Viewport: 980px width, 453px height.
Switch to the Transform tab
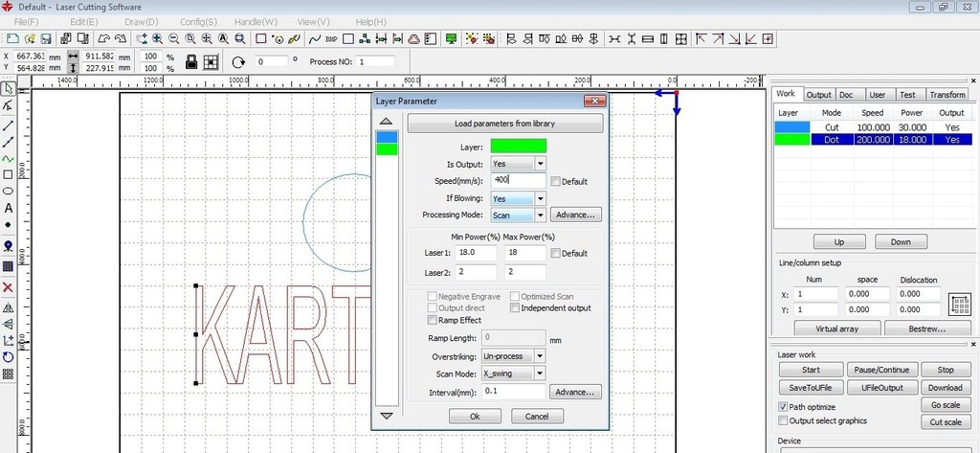tap(947, 95)
